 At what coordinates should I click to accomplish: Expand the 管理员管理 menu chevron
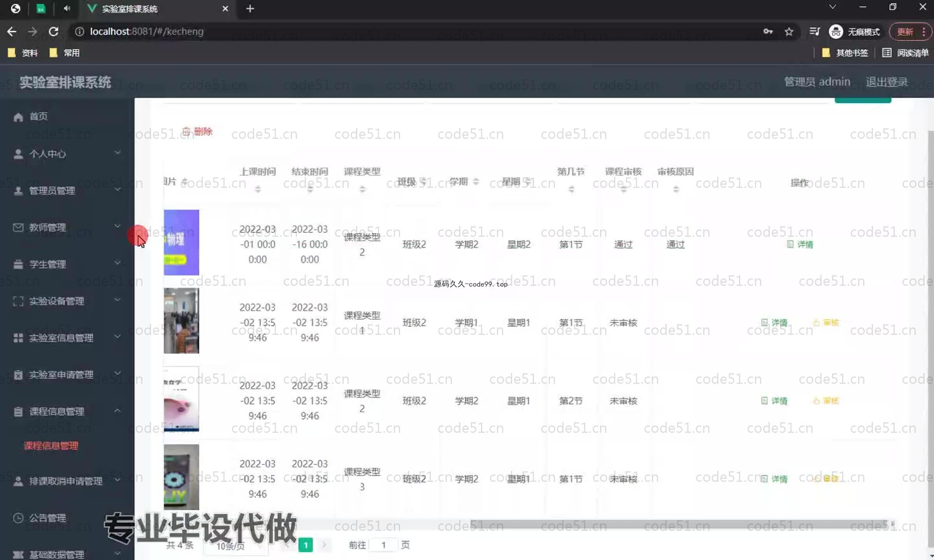(118, 190)
